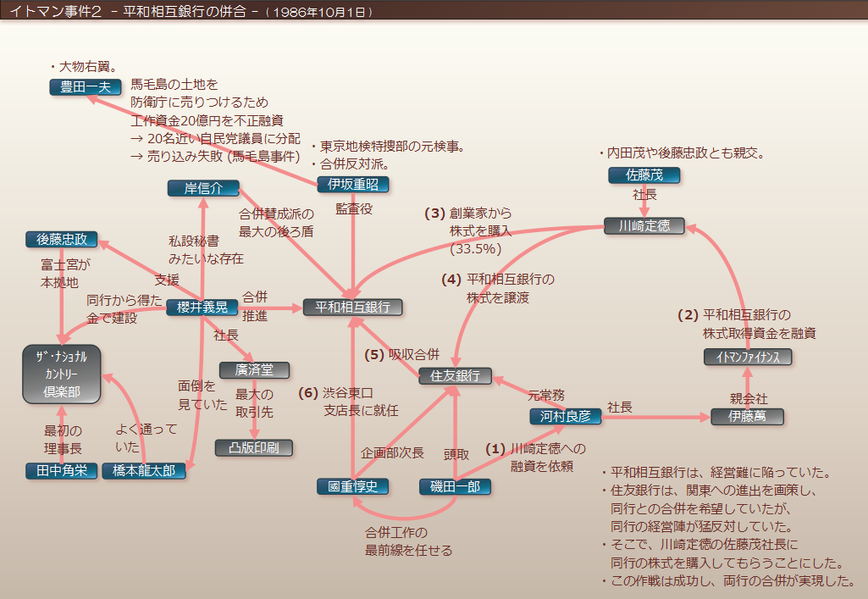This screenshot has height=599, width=868.
Task: Select the 廣済堂 company box
Action: 254,369
